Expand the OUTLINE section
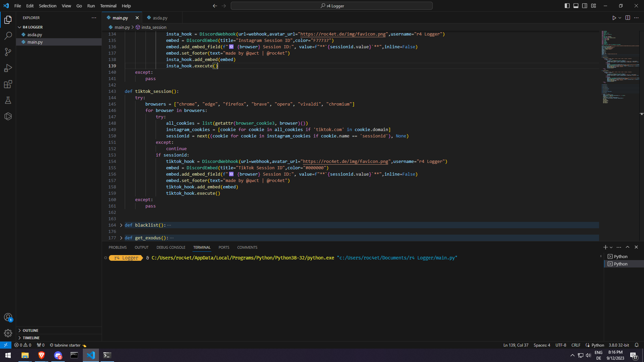Image resolution: width=644 pixels, height=362 pixels. tap(31, 330)
